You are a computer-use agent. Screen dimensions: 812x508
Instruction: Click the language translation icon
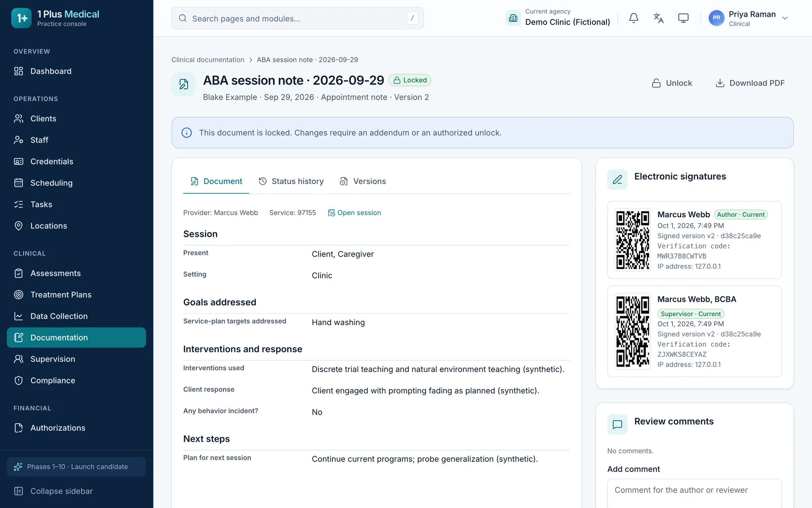[x=658, y=18]
